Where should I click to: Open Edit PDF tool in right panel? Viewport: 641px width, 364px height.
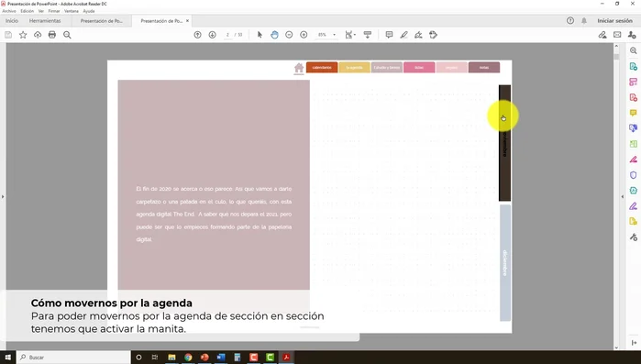coord(634,82)
